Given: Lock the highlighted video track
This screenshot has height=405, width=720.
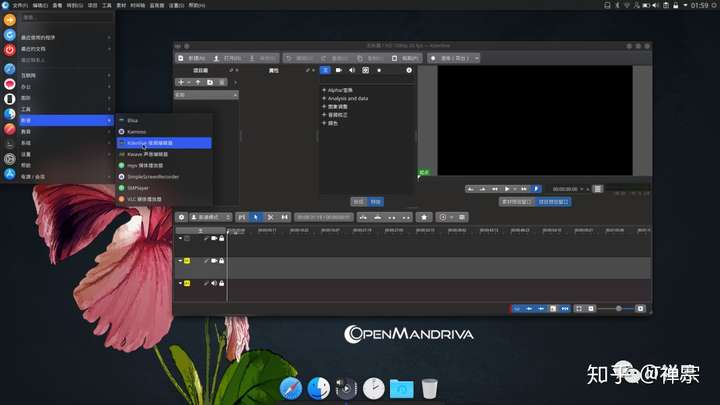Looking at the screenshot, I should click(x=222, y=261).
